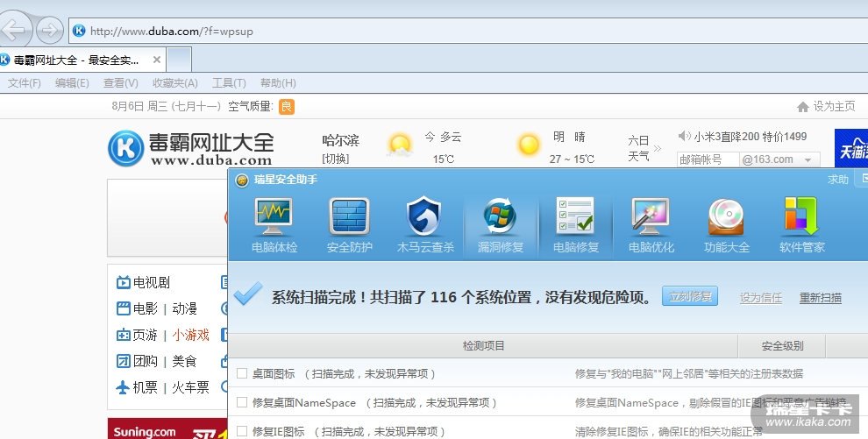Screen dimensions: 868x439
Task: Click the 哈尔滨 city name
Action: 340,140
